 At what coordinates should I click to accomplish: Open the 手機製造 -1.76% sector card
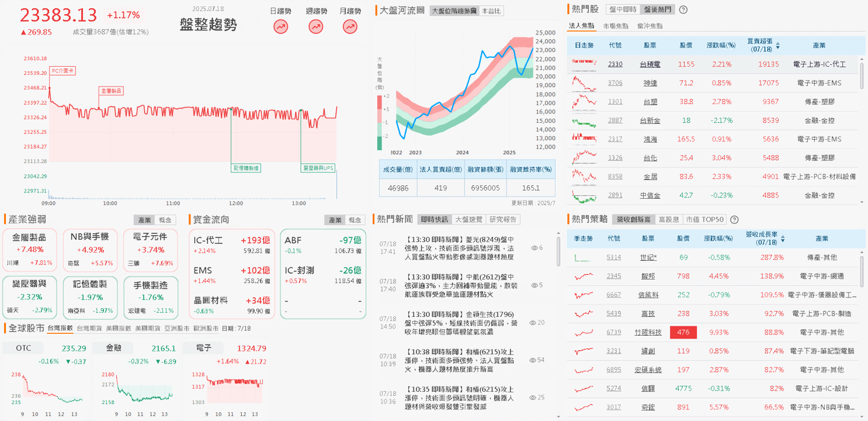[x=150, y=297]
